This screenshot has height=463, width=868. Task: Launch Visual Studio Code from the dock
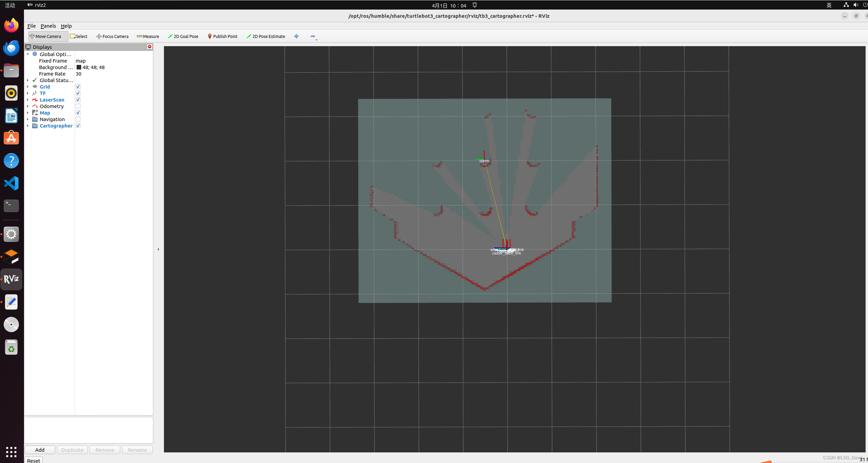[x=11, y=183]
